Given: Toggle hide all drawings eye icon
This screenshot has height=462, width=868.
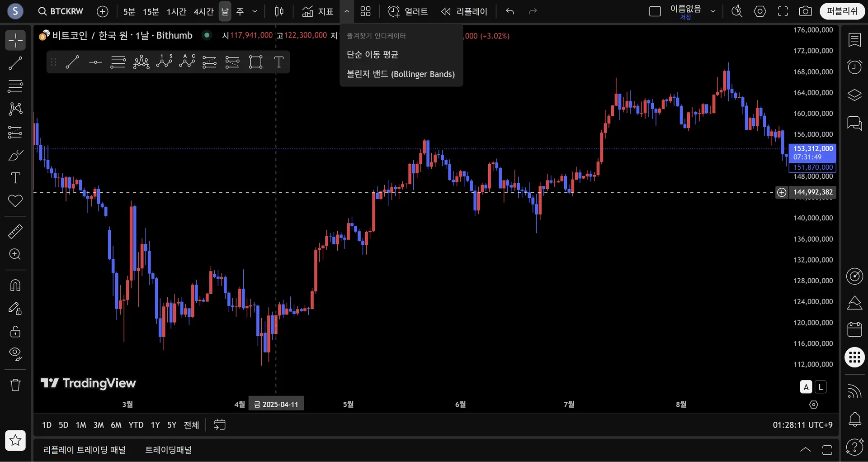Looking at the screenshot, I should click(x=15, y=354).
